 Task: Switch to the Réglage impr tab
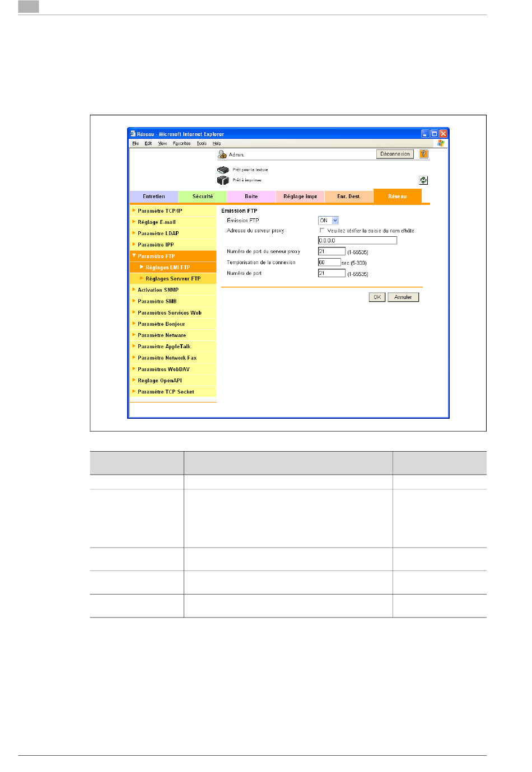(300, 196)
